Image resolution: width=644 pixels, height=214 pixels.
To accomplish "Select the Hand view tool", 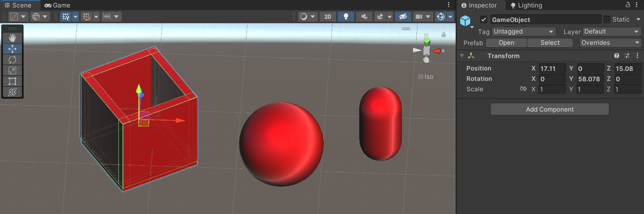I will coord(12,38).
